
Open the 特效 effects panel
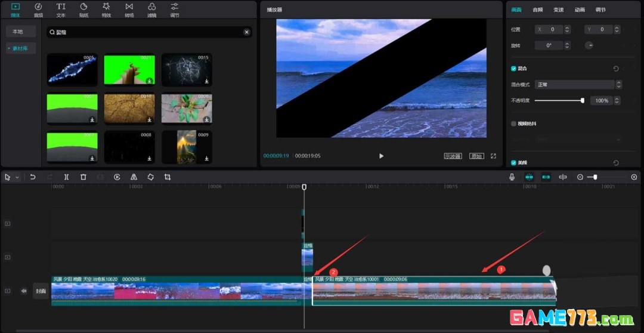[x=106, y=9]
